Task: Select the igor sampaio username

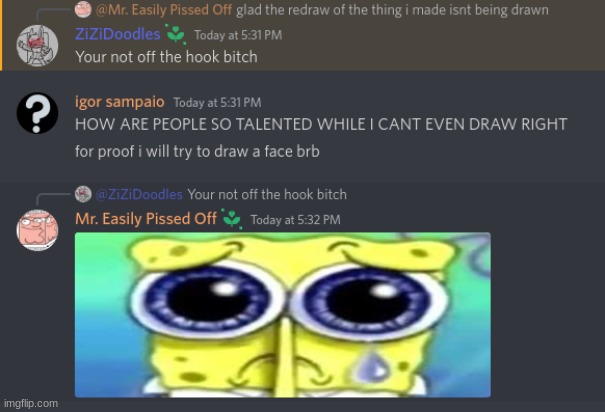Action: [120, 102]
